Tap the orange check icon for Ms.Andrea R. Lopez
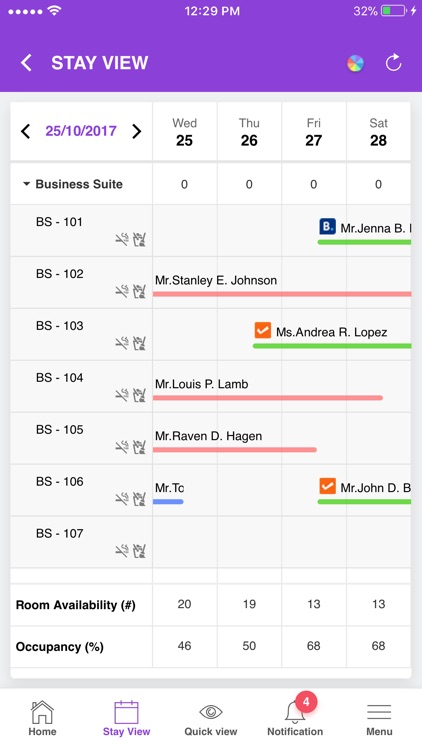 point(263,331)
